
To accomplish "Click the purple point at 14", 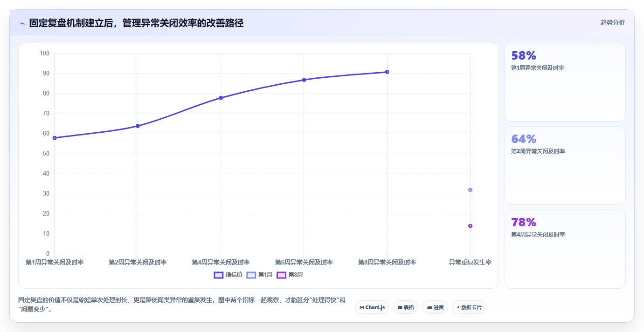I will pos(470,226).
